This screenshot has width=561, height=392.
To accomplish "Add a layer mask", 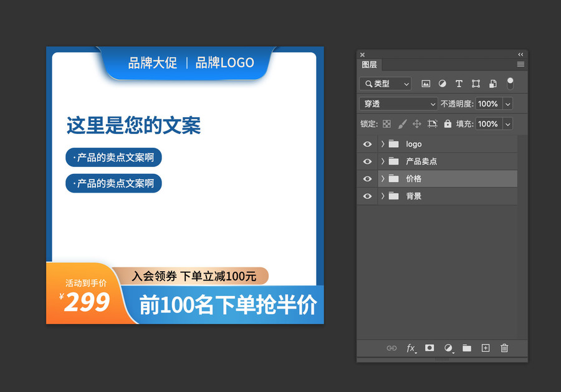I will [x=429, y=348].
